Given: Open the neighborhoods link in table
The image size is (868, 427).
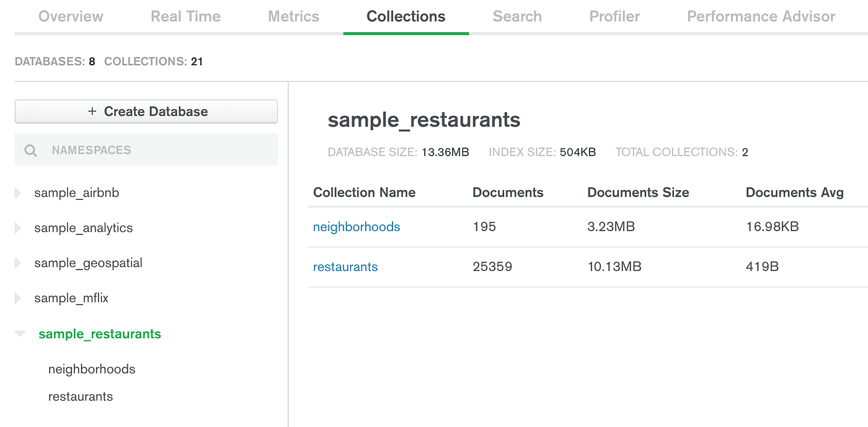Looking at the screenshot, I should pos(356,227).
